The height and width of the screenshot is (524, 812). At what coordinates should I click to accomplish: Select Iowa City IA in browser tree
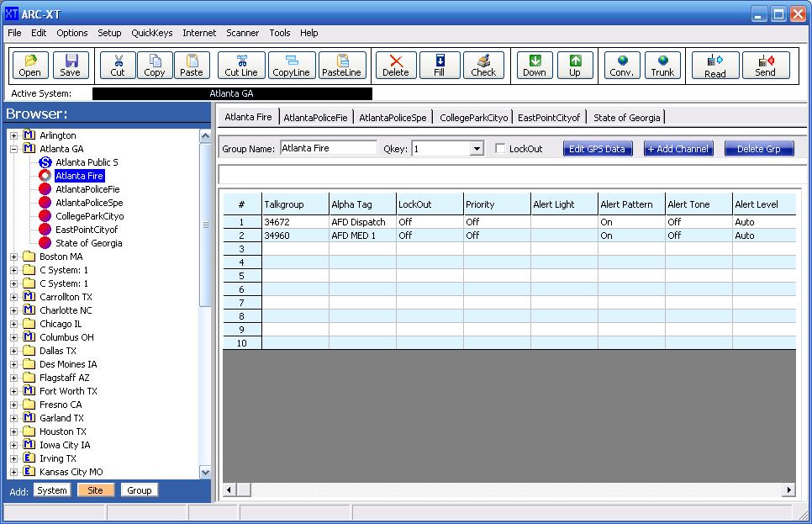tap(65, 445)
